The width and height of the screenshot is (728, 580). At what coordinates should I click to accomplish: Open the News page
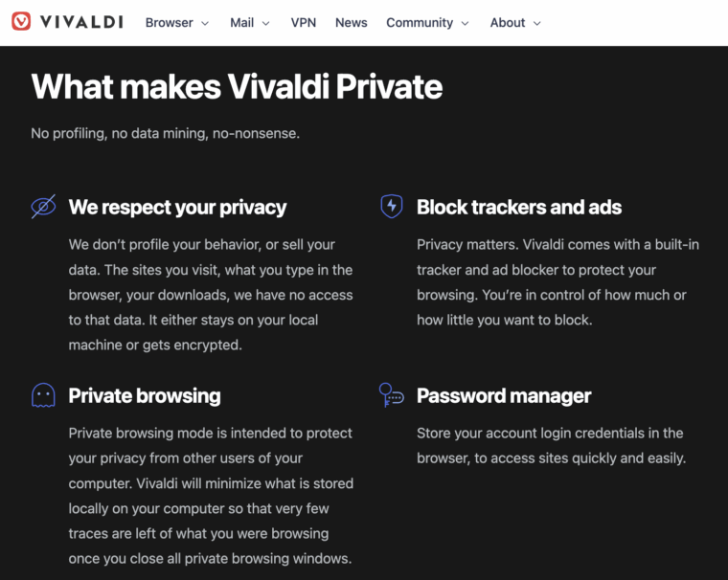(x=352, y=22)
